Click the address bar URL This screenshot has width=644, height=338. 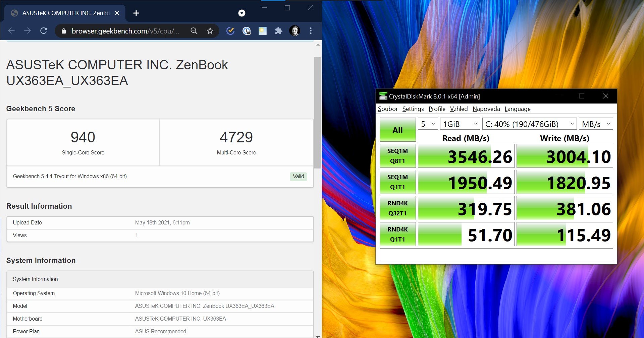point(125,31)
